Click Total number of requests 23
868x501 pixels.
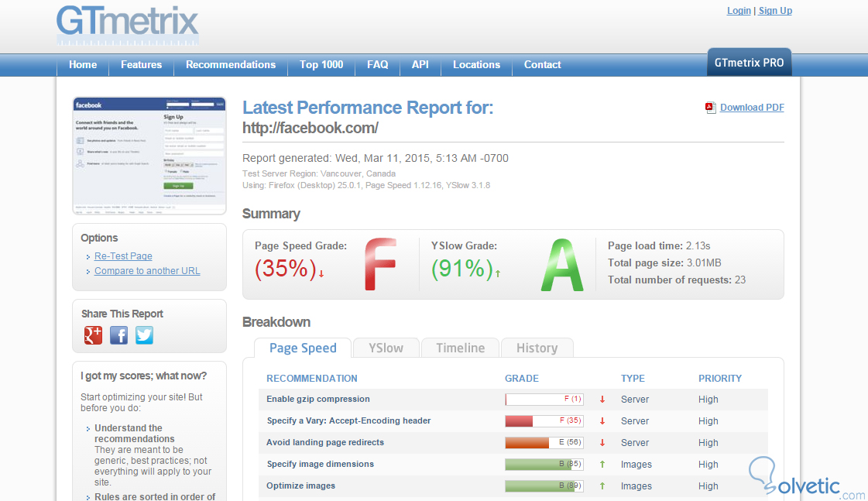point(677,280)
